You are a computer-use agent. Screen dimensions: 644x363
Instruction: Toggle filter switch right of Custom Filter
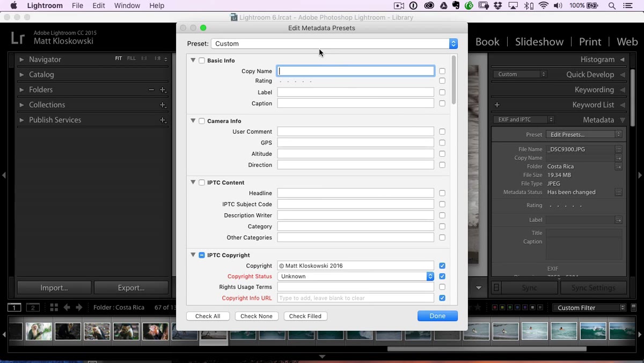click(633, 308)
